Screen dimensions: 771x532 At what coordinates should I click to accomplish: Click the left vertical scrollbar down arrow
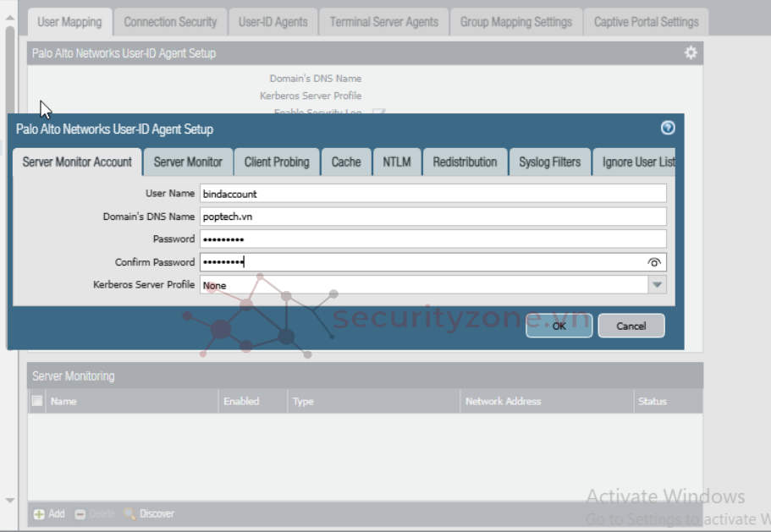coord(9,500)
